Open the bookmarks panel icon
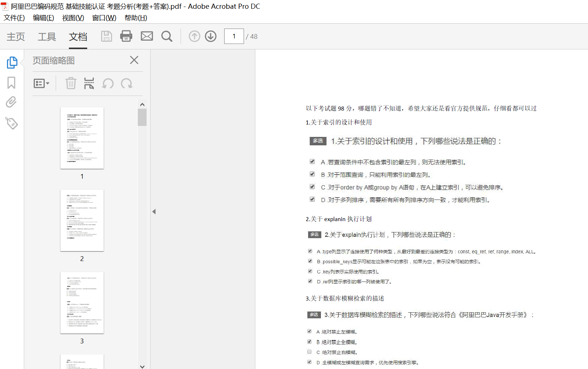Image resolution: width=588 pixels, height=369 pixels. click(11, 83)
